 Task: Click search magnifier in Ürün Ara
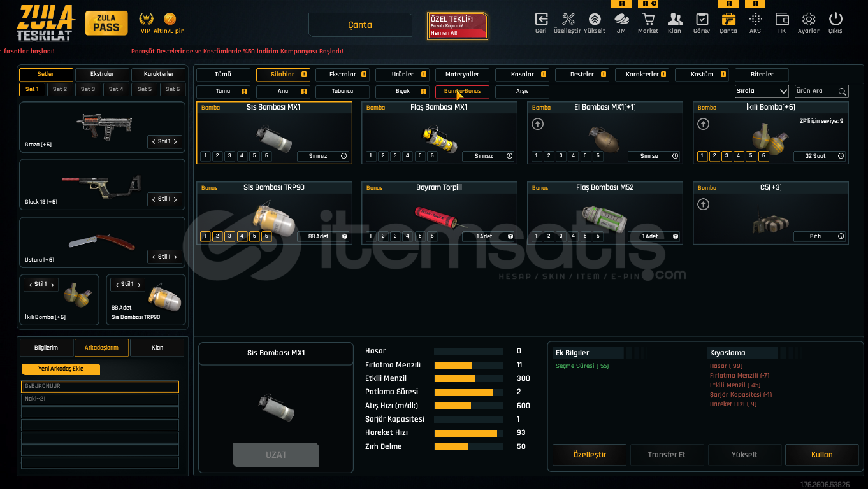pos(842,91)
